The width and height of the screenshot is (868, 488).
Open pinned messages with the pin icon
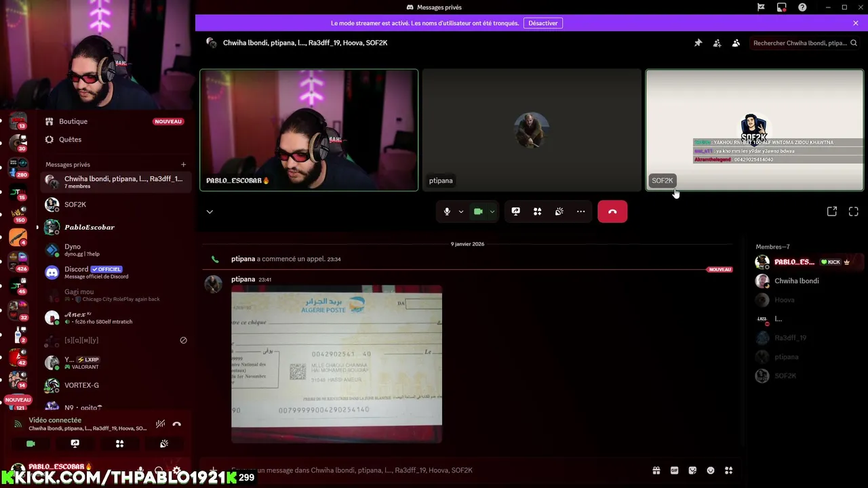pos(698,43)
